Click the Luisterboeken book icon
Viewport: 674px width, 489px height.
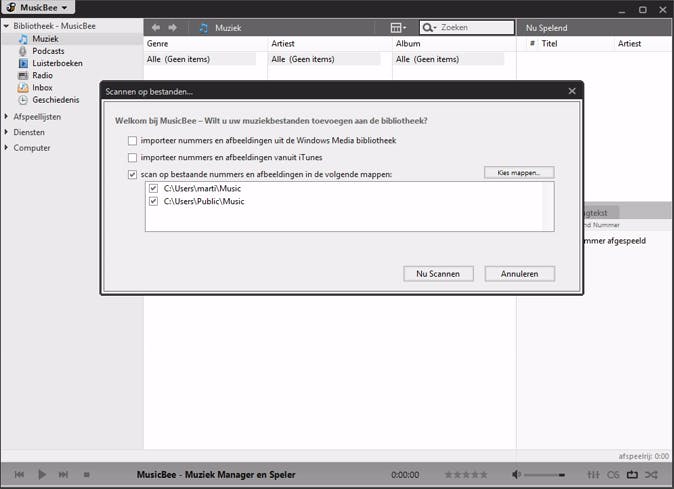(23, 63)
